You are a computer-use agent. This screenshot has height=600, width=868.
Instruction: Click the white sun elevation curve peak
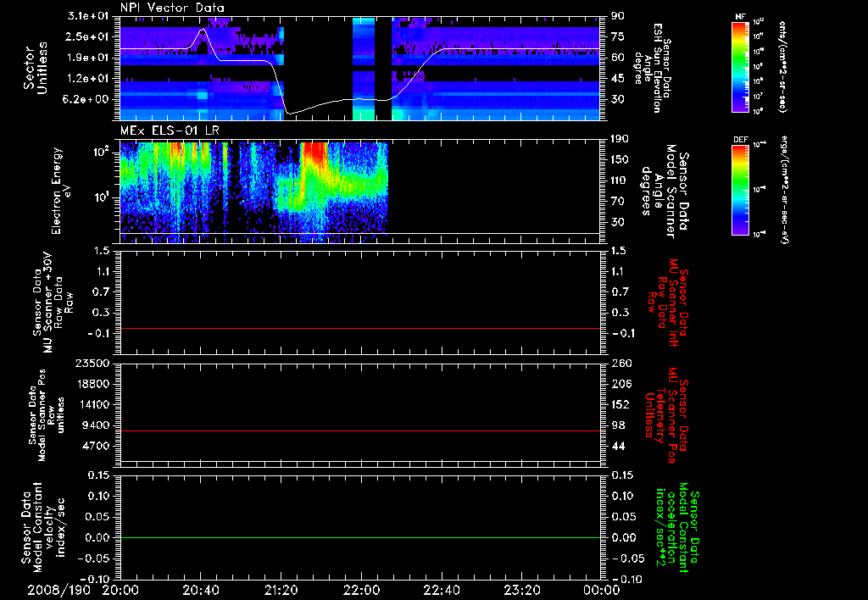pos(203,30)
